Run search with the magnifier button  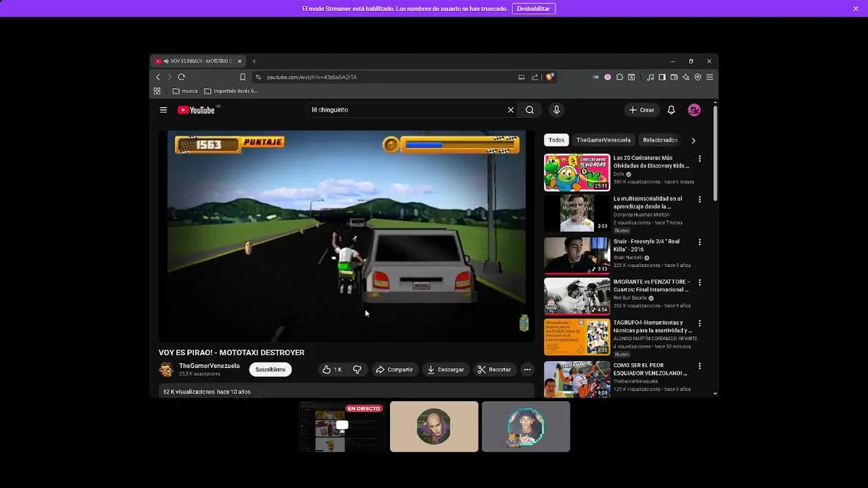tap(530, 110)
